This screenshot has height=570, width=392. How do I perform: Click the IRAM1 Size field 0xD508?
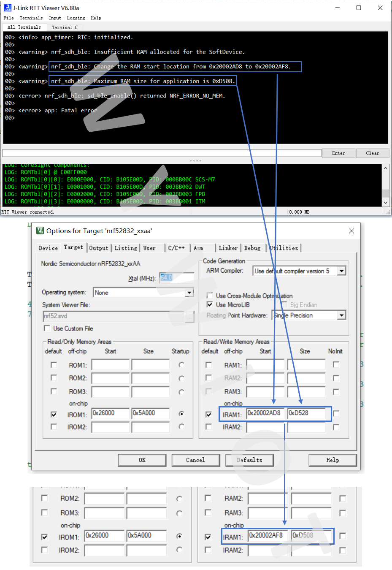[x=311, y=536]
